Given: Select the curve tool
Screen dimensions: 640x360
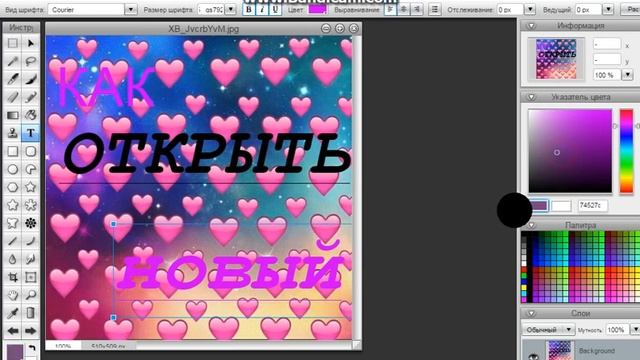Looking at the screenshot, I should pyautogui.click(x=31, y=241).
